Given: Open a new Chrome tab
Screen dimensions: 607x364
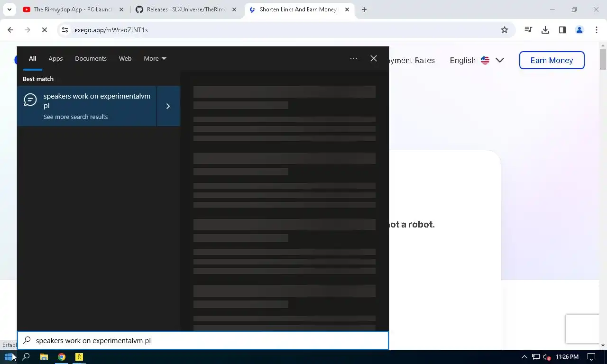Looking at the screenshot, I should click(x=364, y=9).
